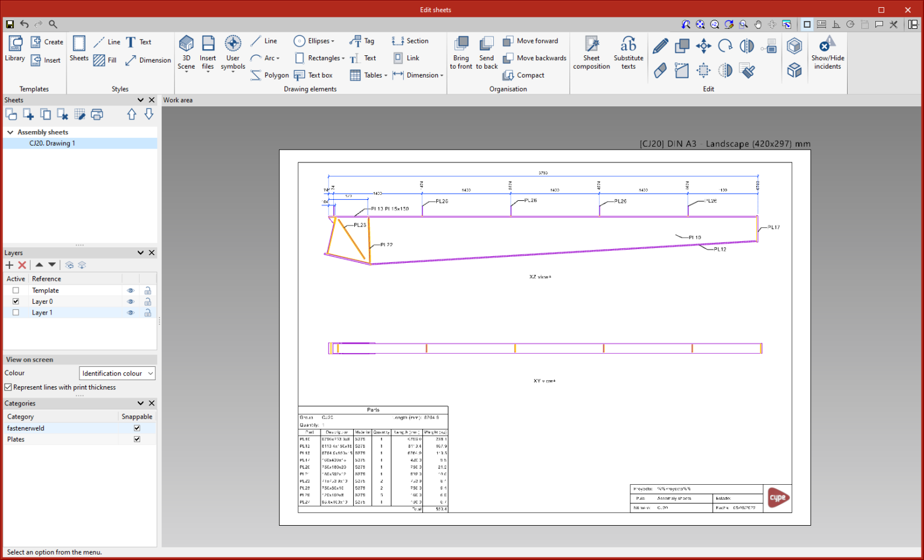Viewport: 924px width, 560px height.
Task: Uncheck Represent lines with print thickness
Action: [x=8, y=387]
